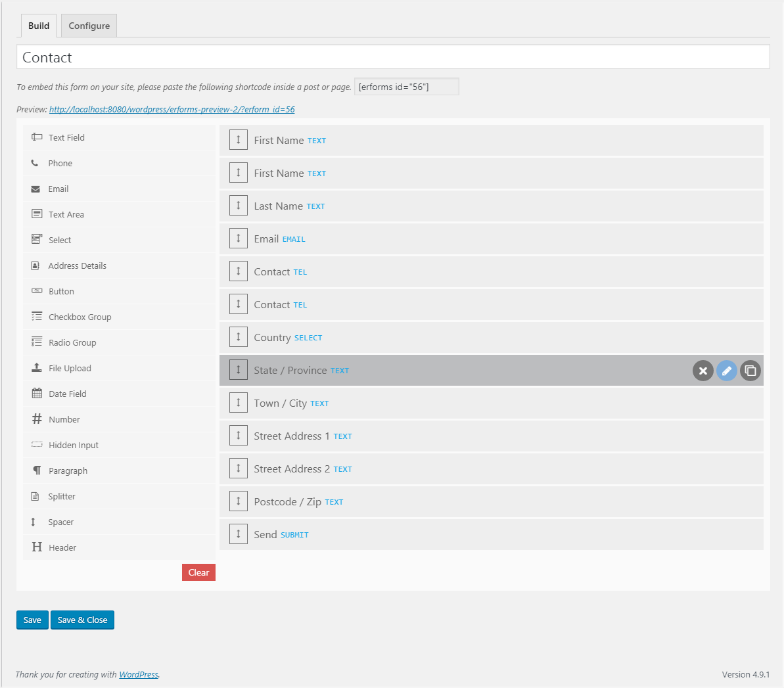
Task: Click the drag handle of Country field
Action: [239, 337]
